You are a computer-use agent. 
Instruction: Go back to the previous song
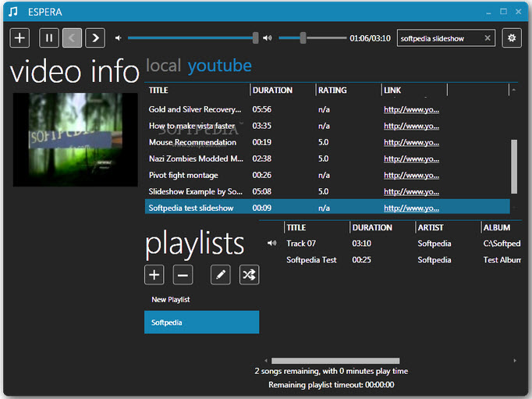coord(72,37)
